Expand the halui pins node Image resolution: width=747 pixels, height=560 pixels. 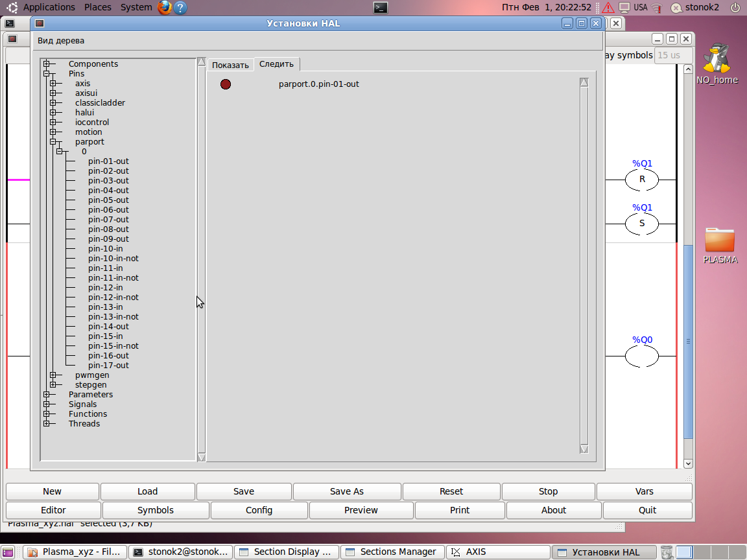tap(53, 112)
